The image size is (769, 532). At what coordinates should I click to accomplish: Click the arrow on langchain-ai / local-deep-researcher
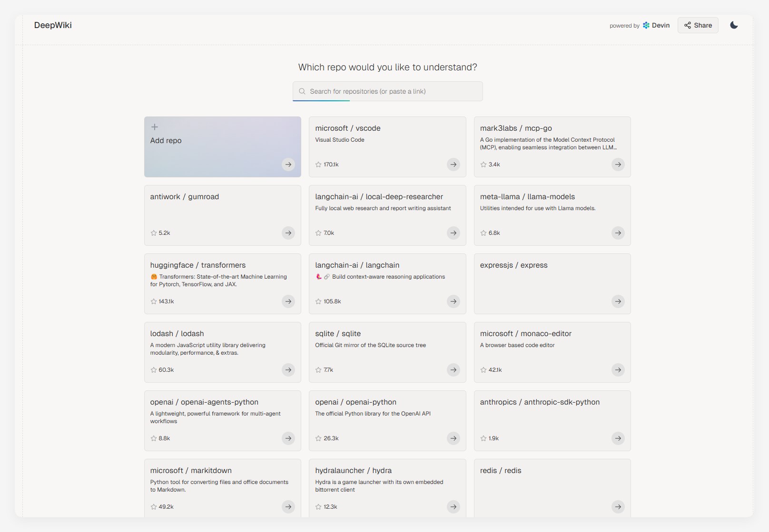[453, 233]
